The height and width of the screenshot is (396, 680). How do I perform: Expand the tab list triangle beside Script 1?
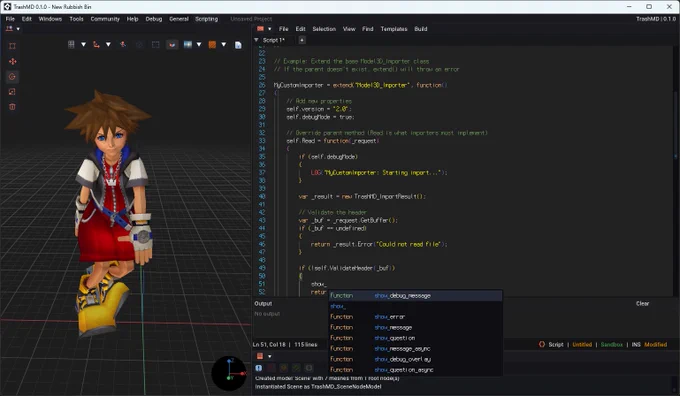256,40
